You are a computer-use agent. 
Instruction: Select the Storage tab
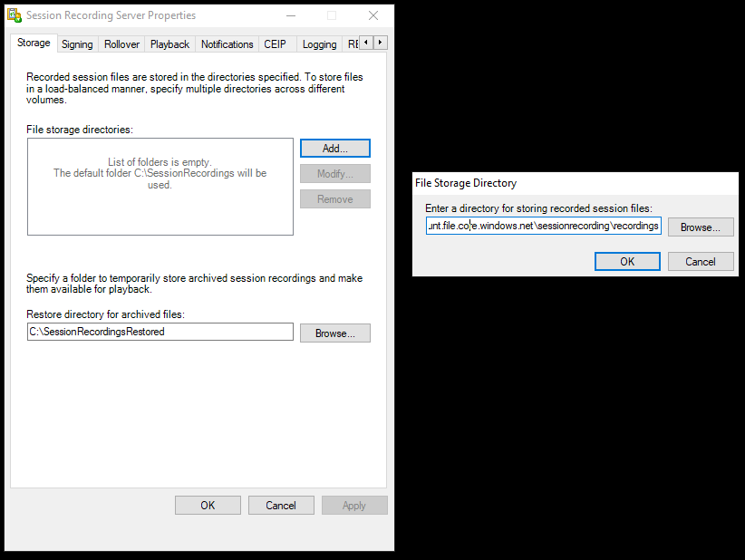coord(34,43)
